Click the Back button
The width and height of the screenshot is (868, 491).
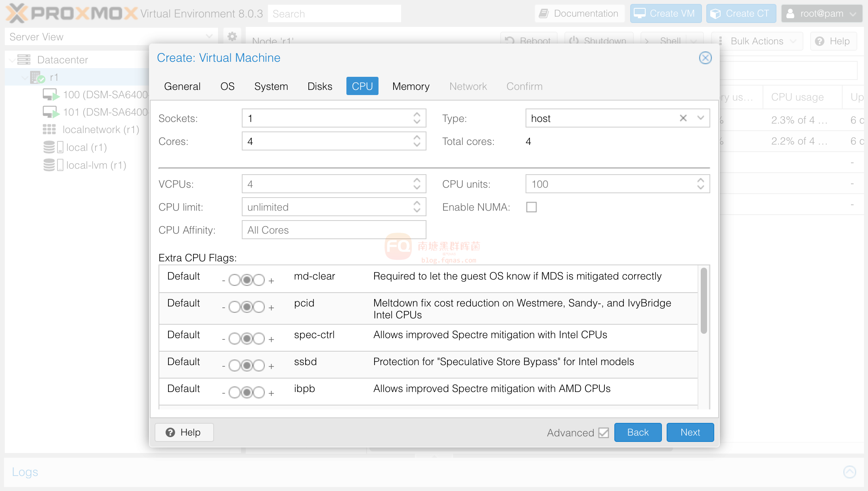pyautogui.click(x=637, y=433)
